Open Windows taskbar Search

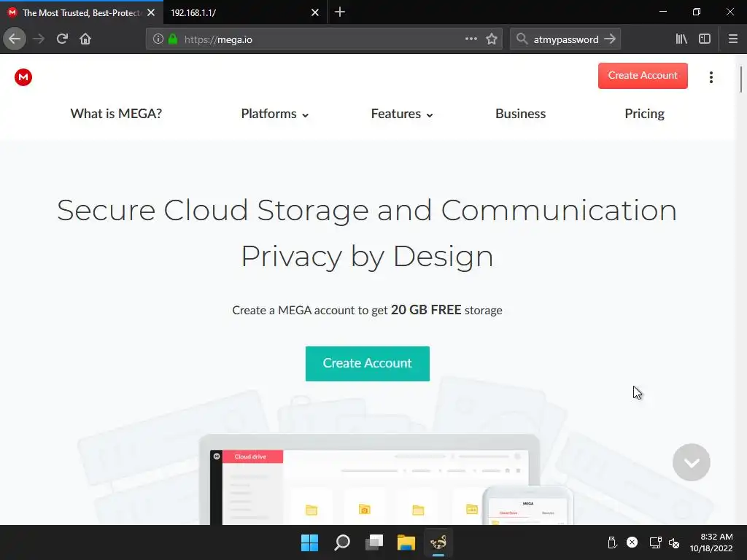[342, 542]
